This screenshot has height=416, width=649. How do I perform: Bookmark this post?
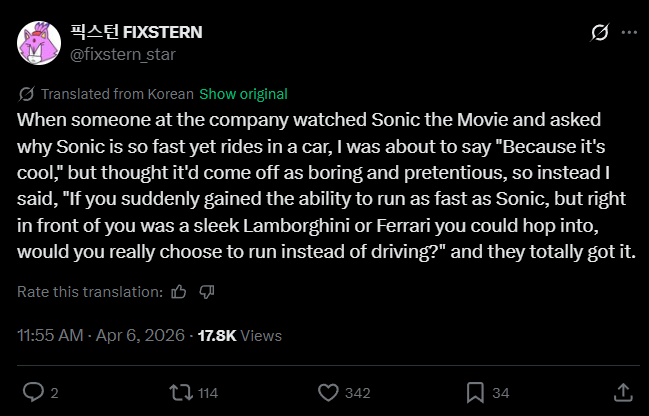click(475, 391)
